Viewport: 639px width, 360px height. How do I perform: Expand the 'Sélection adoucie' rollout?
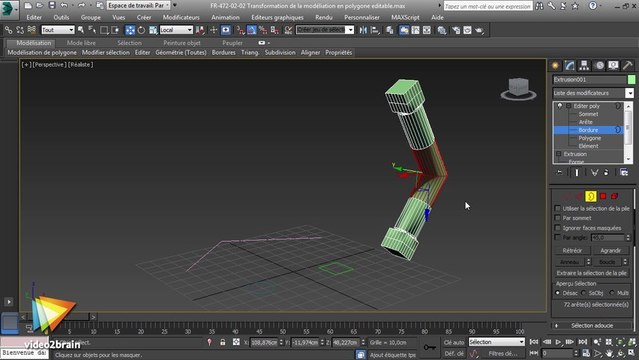592,326
